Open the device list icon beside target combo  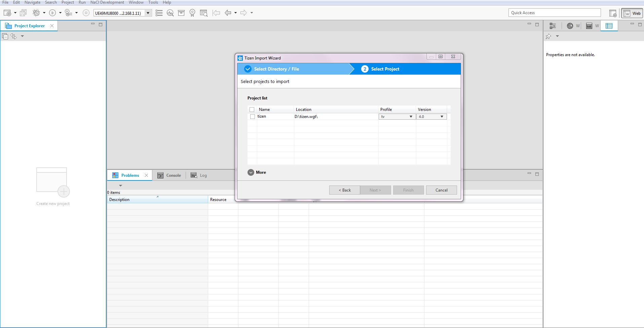pos(159,13)
